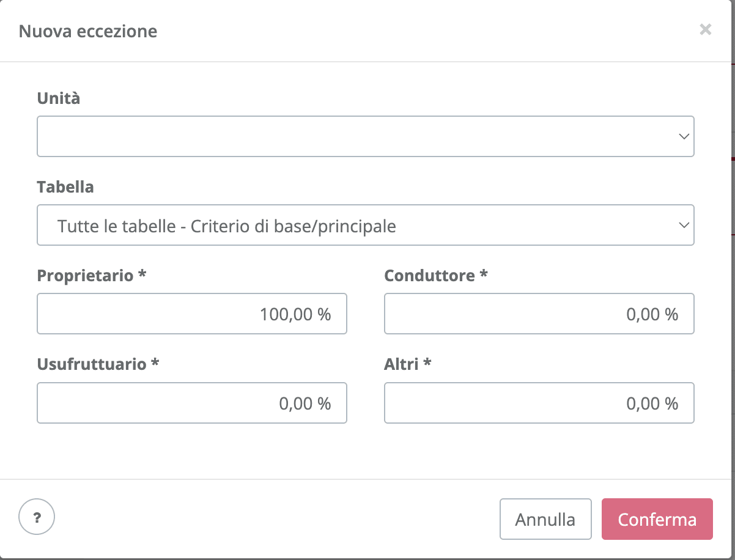Open the help question mark button
Viewport: 735px width, 560px height.
pyautogui.click(x=37, y=518)
